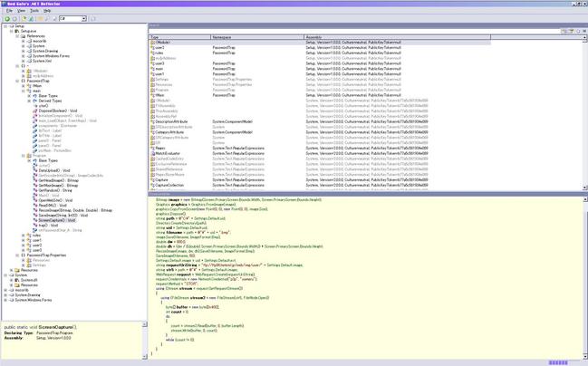Click the References folder icon in tree
Image resolution: width=588 pixels, height=366 pixels.
point(23,36)
